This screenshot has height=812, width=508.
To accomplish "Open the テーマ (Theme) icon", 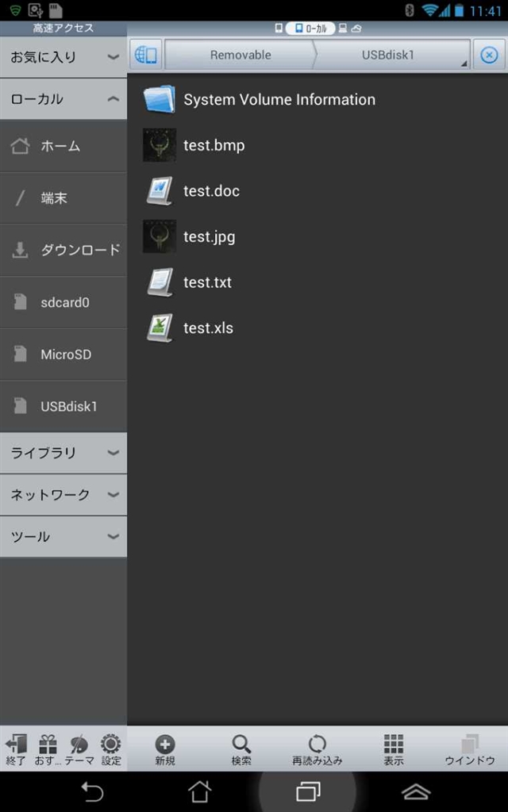I will (79, 748).
